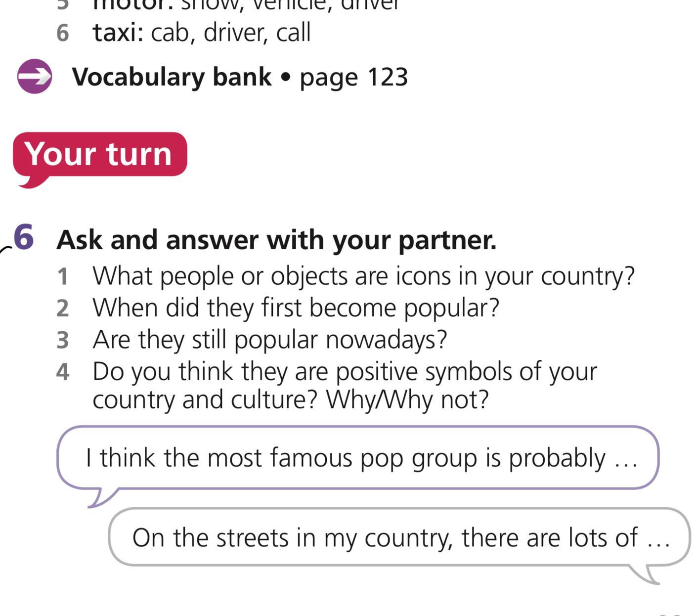Click the question about positive symbols of your country

pyautogui.click(x=345, y=372)
